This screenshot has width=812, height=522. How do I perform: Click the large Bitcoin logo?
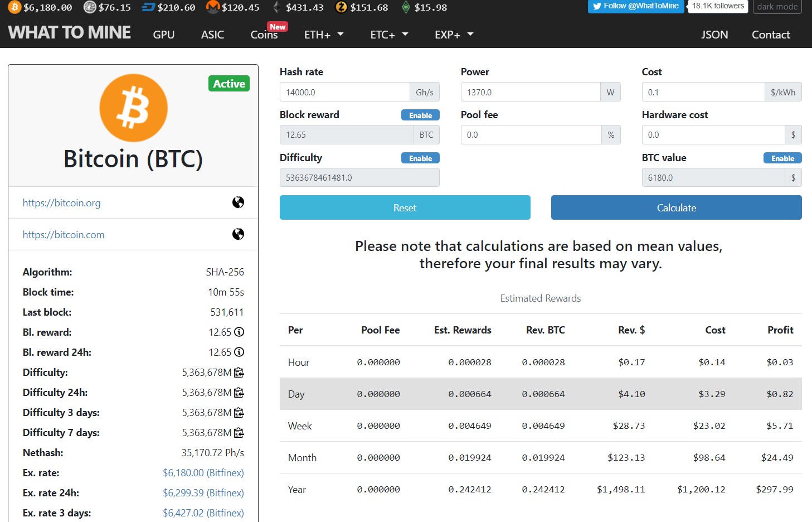(x=133, y=108)
